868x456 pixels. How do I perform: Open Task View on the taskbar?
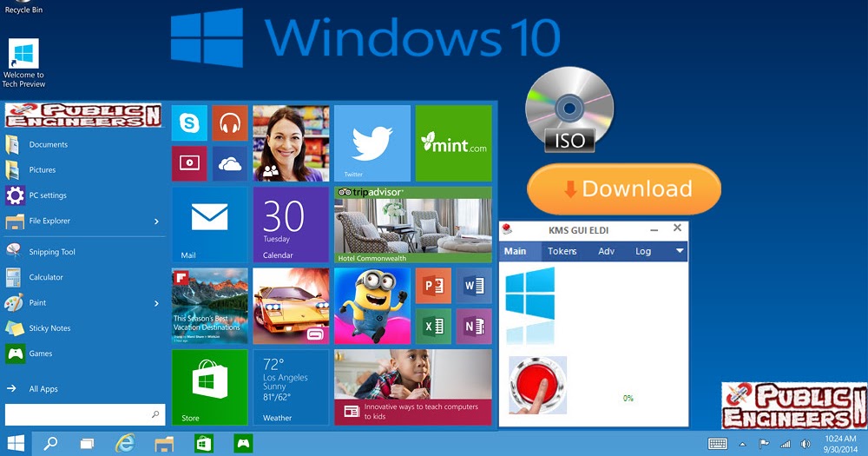pyautogui.click(x=87, y=443)
